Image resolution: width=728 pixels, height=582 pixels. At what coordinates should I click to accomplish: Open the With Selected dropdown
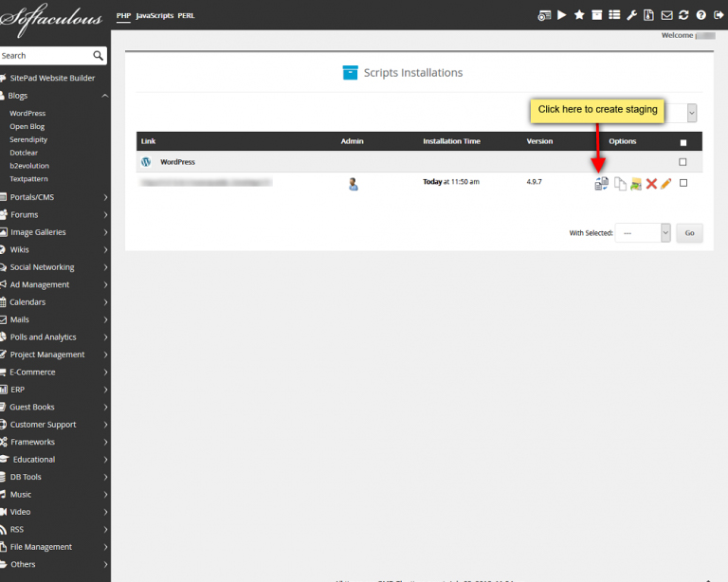pyautogui.click(x=643, y=233)
